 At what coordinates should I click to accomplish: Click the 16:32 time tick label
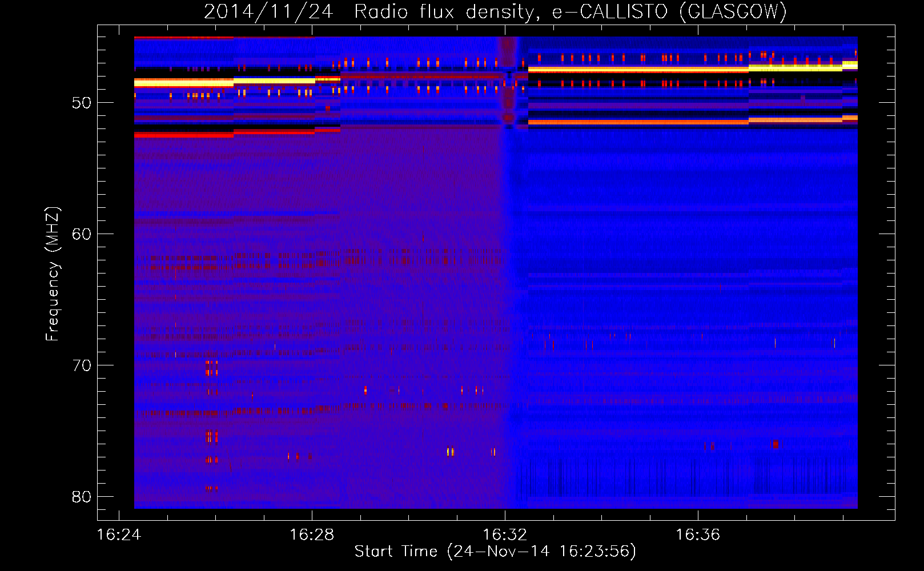(505, 534)
